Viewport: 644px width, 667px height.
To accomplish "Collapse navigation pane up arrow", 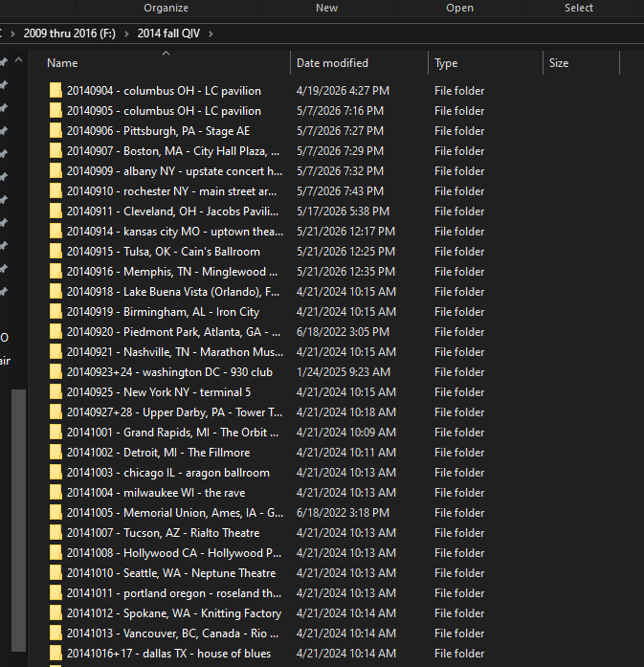I will coord(18,60).
